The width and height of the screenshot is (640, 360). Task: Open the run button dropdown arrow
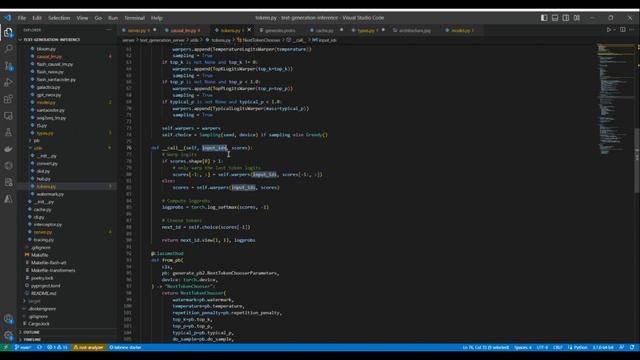click(614, 30)
